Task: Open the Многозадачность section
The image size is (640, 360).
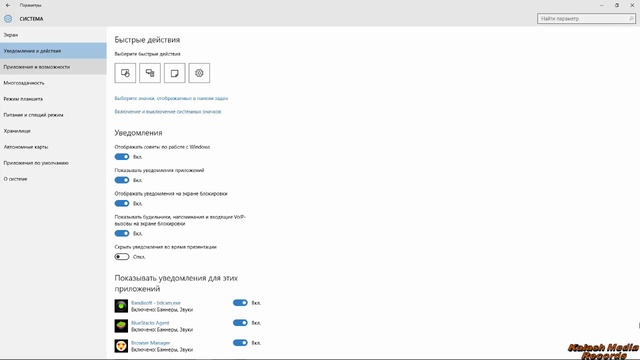Action: point(53,83)
